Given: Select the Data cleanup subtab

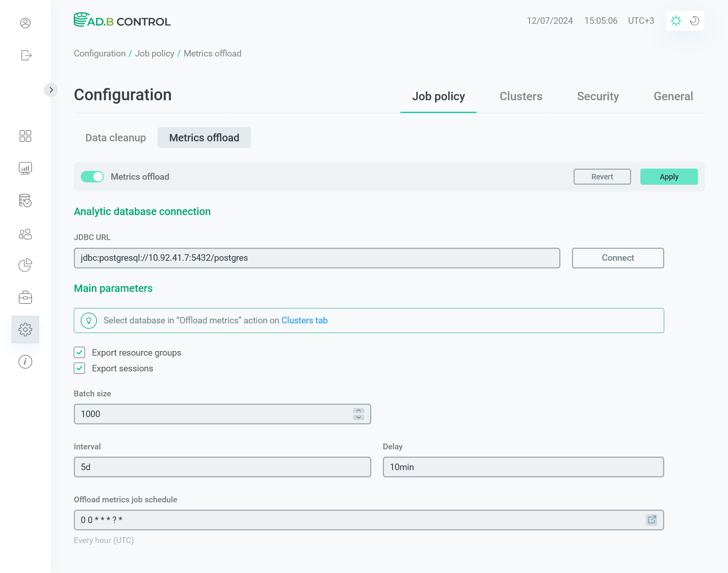Looking at the screenshot, I should [116, 138].
